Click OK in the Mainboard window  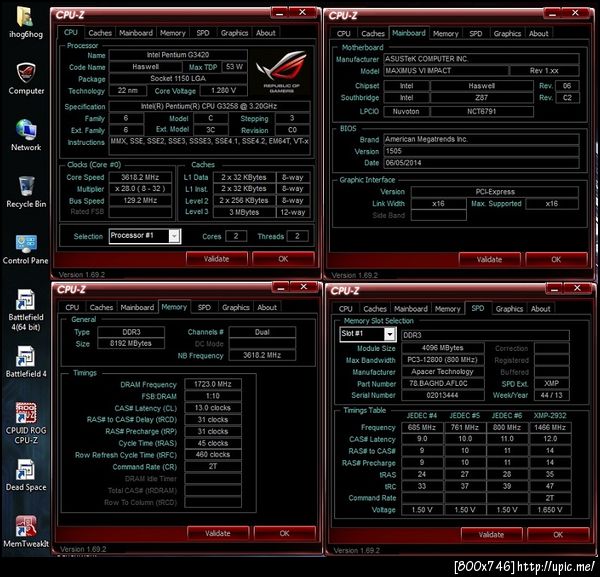click(556, 259)
